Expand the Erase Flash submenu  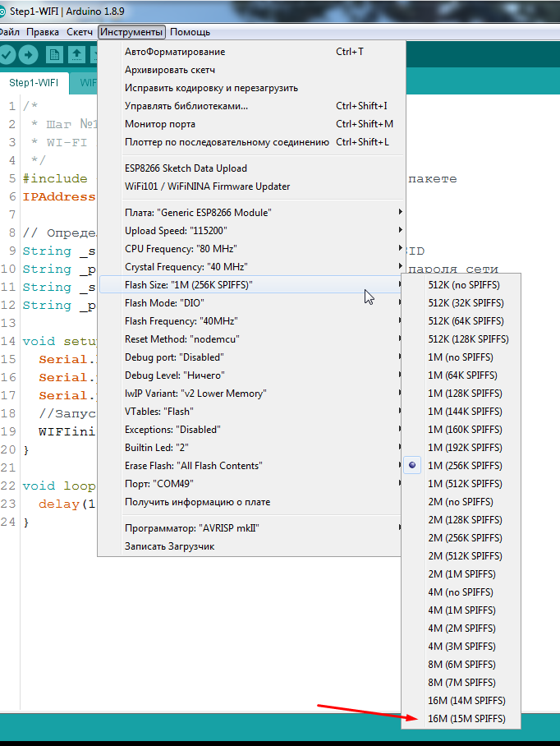pyautogui.click(x=252, y=466)
